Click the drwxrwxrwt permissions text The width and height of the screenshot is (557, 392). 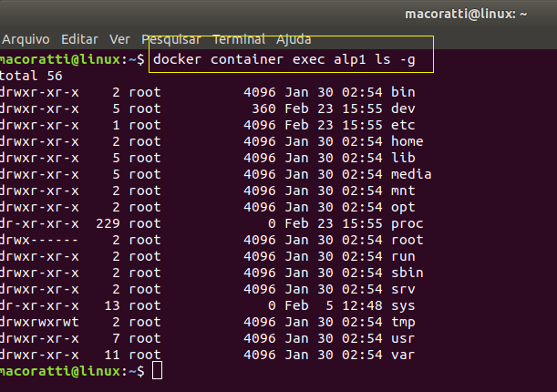(39, 322)
